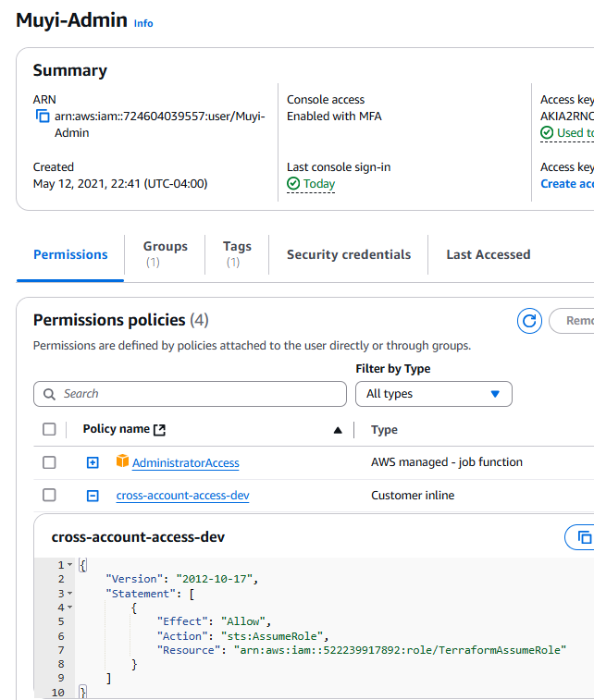Click the cross-account-access-dev panel title

coord(138,537)
